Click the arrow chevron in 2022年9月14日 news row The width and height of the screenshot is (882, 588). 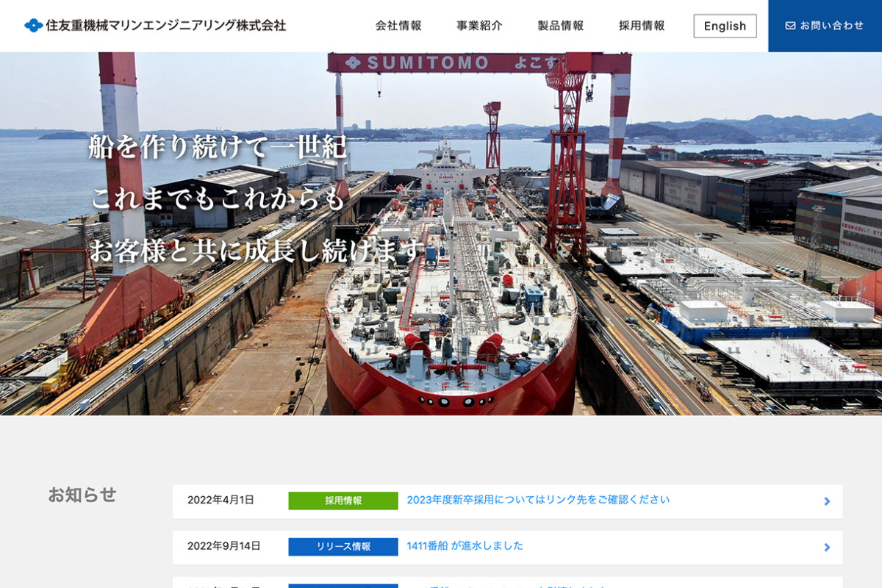827,548
